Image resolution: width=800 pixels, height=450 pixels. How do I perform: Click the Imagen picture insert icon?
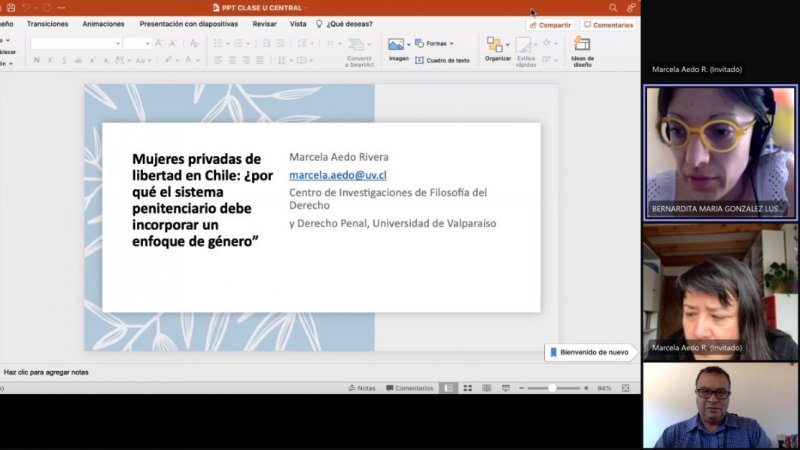click(397, 45)
